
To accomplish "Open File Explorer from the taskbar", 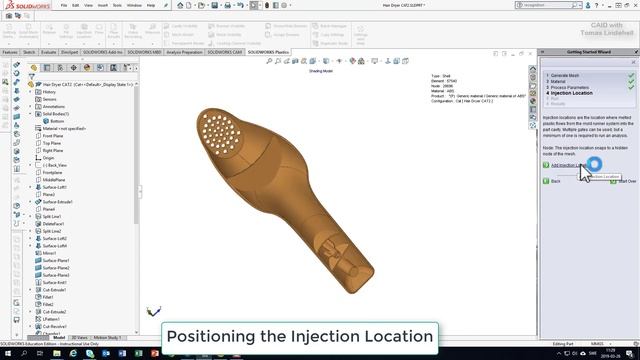I will pyautogui.click(x=57, y=353).
